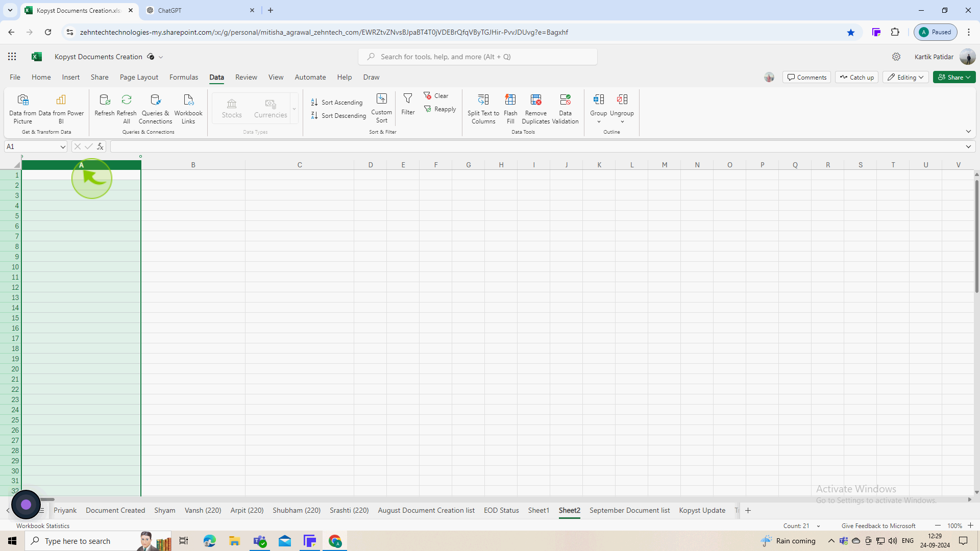
Task: Reapply the filter
Action: pos(440,109)
